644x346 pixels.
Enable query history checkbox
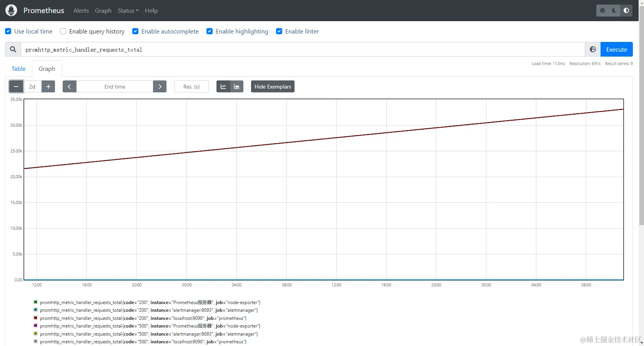click(x=63, y=31)
